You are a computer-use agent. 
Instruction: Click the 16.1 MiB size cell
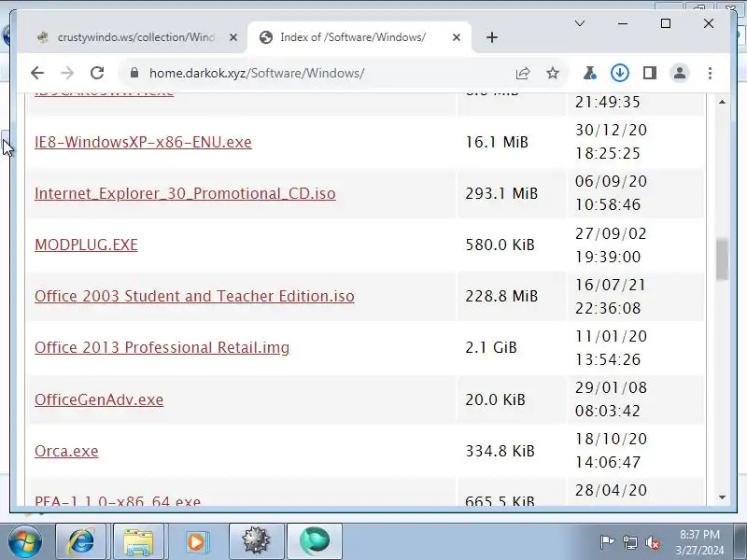point(511,143)
